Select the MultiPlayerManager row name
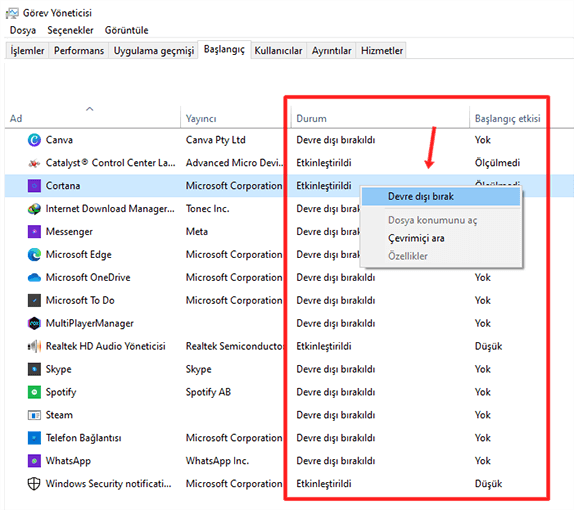This screenshot has height=510, width=574. 89,323
